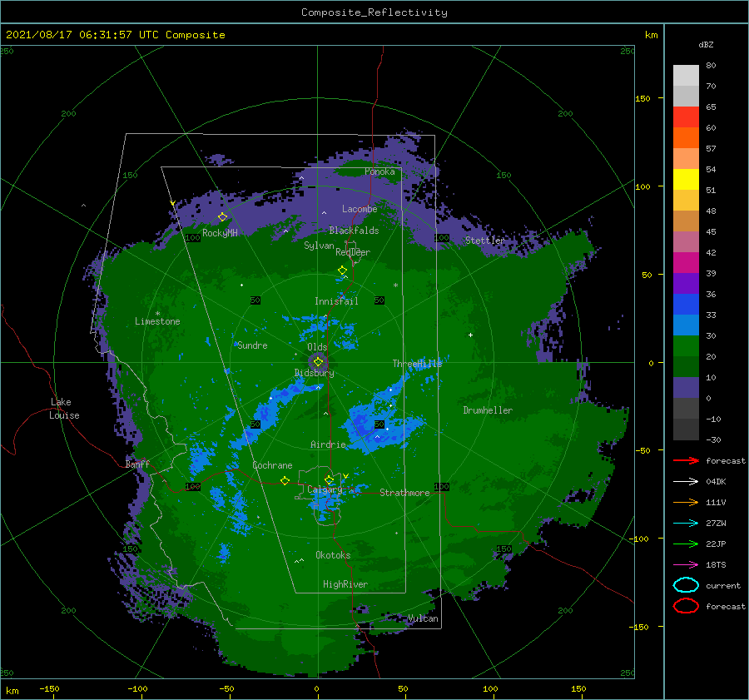Click the light blue swatch above the 30 label
749x700 pixels.
point(686,325)
